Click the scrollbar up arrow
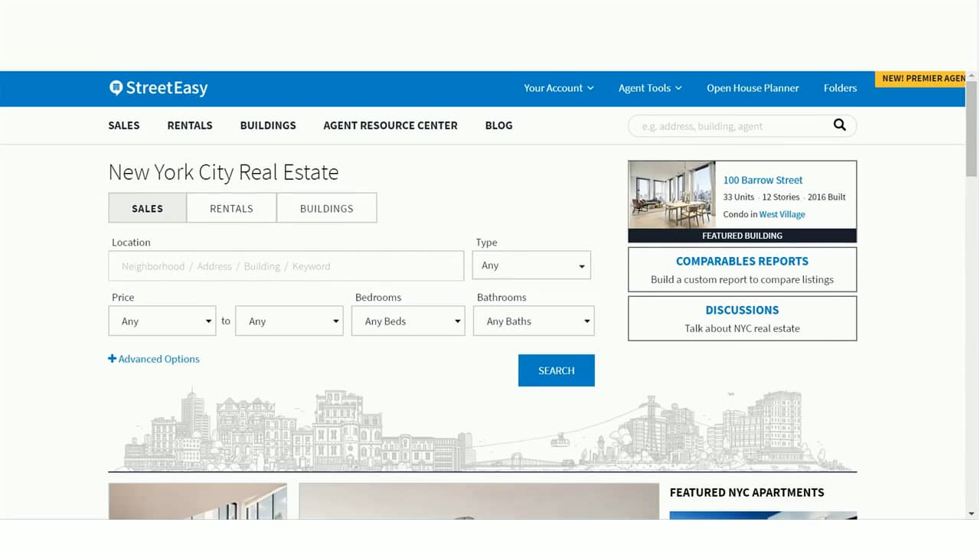980x551 pixels. pos(972,77)
